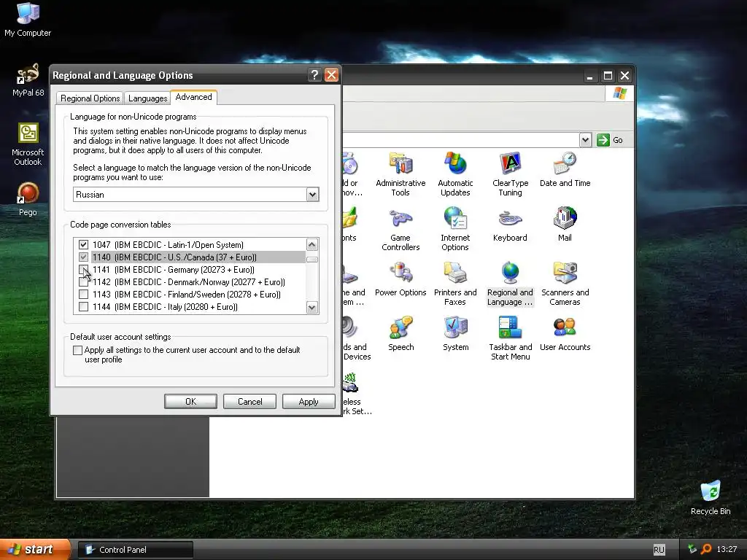Open Scanners and Cameras icon
This screenshot has width=747, height=560.
(x=565, y=284)
